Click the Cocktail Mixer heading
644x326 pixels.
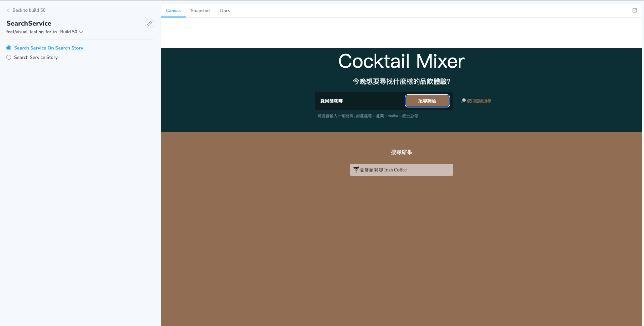pyautogui.click(x=401, y=61)
